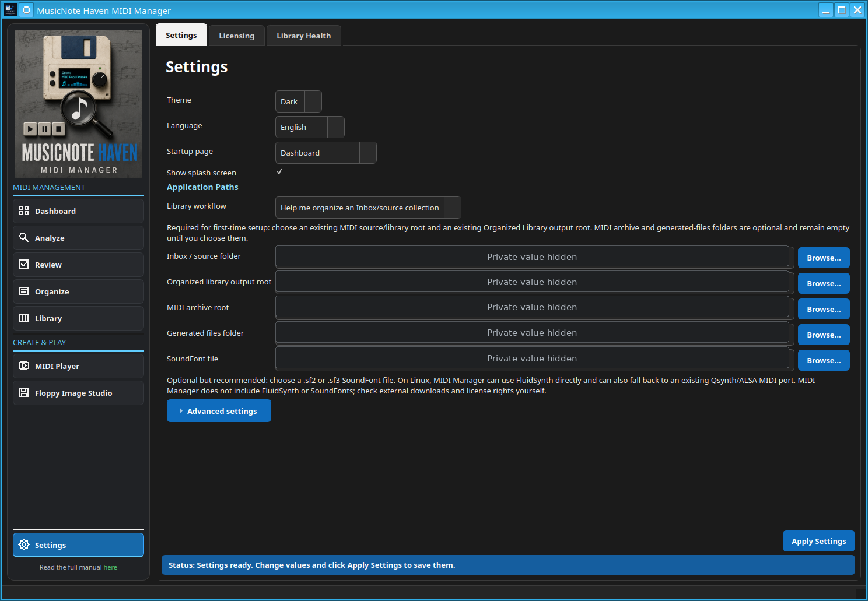Click the MusicNote Haven logo image
The height and width of the screenshot is (601, 868).
[78, 104]
